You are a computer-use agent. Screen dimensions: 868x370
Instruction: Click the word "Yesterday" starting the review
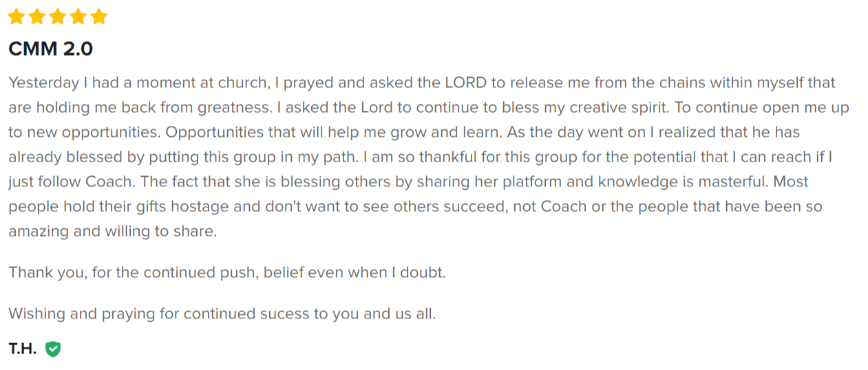click(43, 83)
